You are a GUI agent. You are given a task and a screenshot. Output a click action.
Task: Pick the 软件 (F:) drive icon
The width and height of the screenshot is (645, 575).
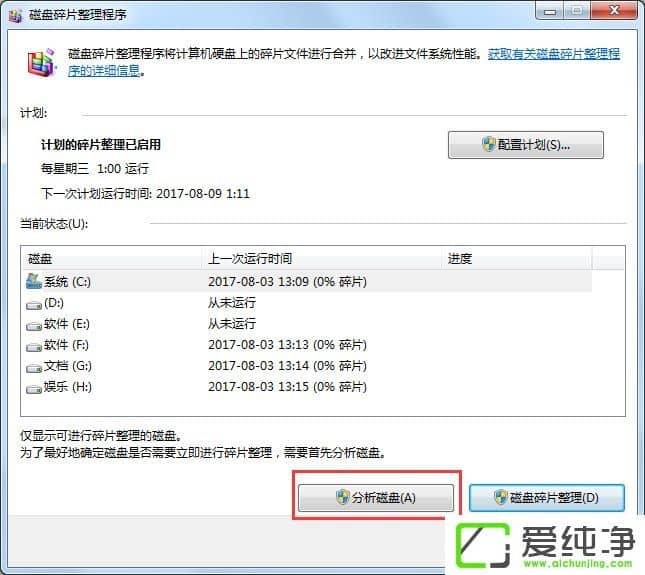[x=34, y=345]
